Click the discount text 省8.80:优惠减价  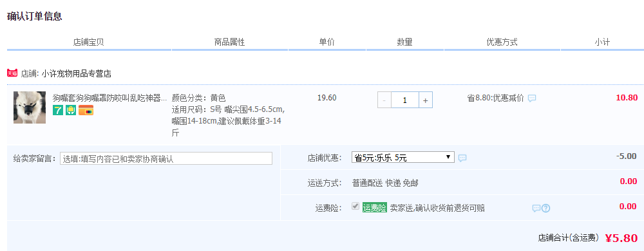click(x=496, y=98)
